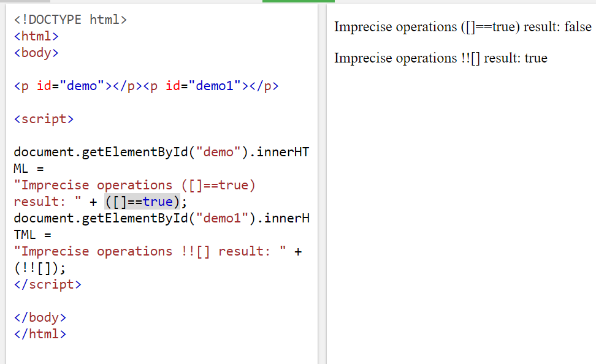Click the closing body tag
The width and height of the screenshot is (596, 364).
[x=39, y=317]
